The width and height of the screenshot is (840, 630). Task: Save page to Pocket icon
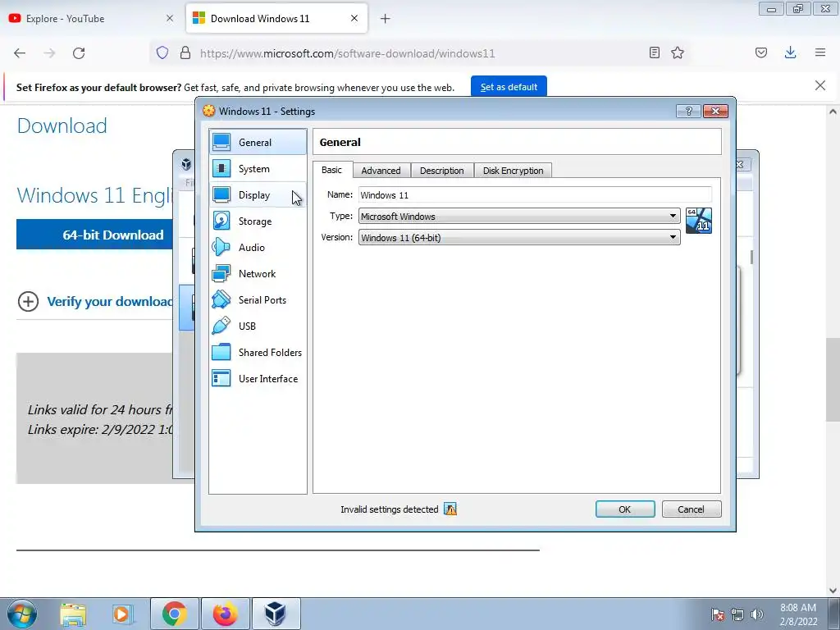760,52
